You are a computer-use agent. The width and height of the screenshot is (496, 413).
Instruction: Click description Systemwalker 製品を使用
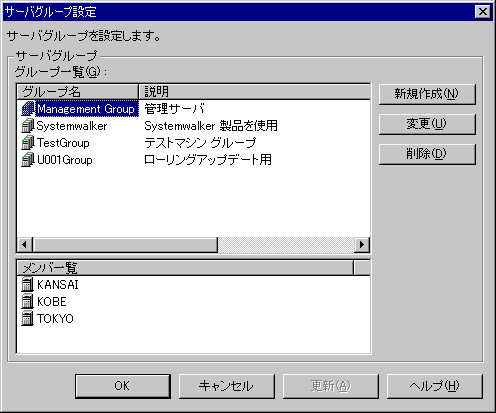(211, 126)
